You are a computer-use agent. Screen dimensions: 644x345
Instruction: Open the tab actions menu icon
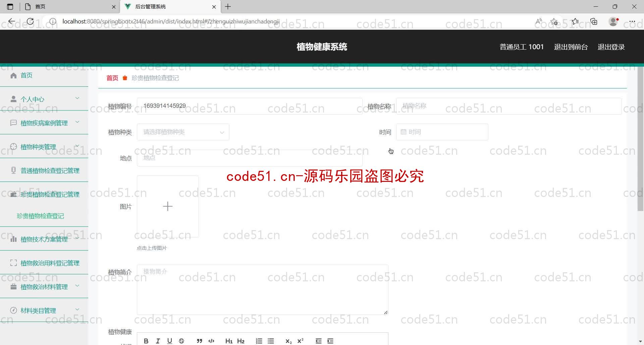point(10,7)
